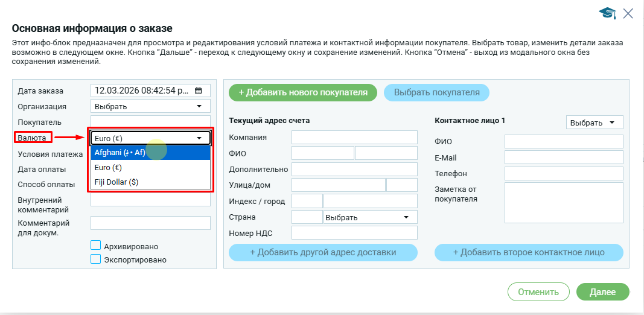
Task: Open the Контактное лицо 1 dropdown
Action: pos(594,122)
